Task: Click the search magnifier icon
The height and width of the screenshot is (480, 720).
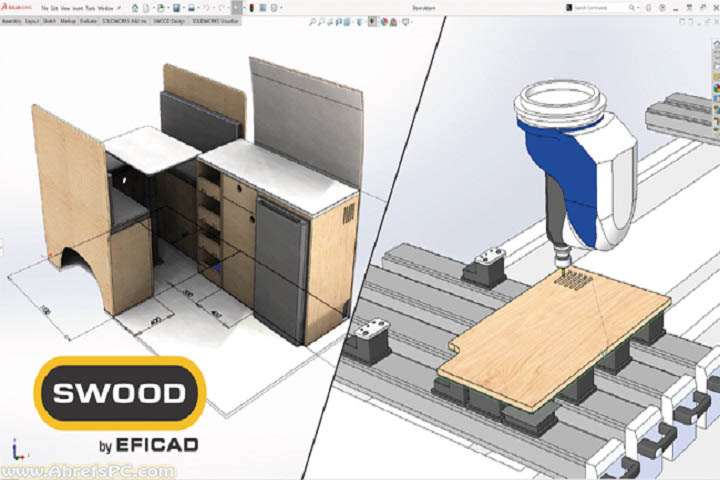Action: (x=631, y=8)
